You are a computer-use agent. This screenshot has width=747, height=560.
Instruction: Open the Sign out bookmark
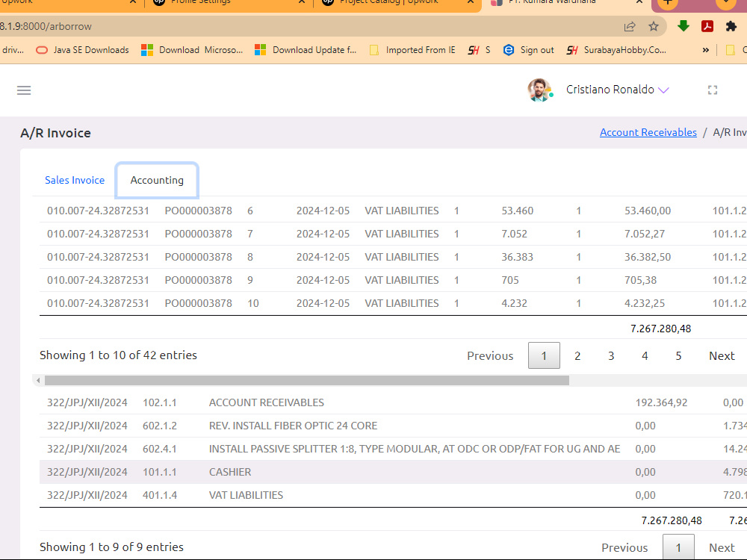tap(529, 50)
